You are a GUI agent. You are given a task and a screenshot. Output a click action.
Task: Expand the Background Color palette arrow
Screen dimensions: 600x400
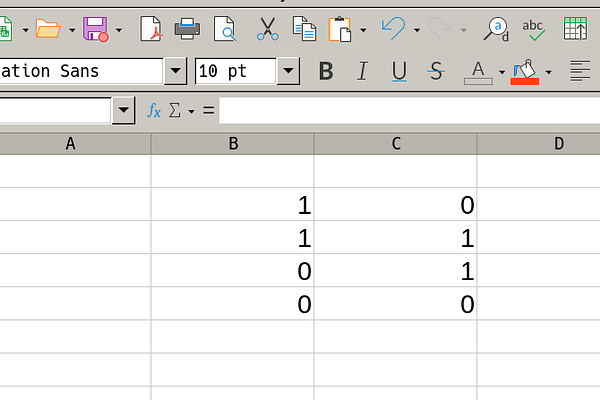(x=548, y=72)
